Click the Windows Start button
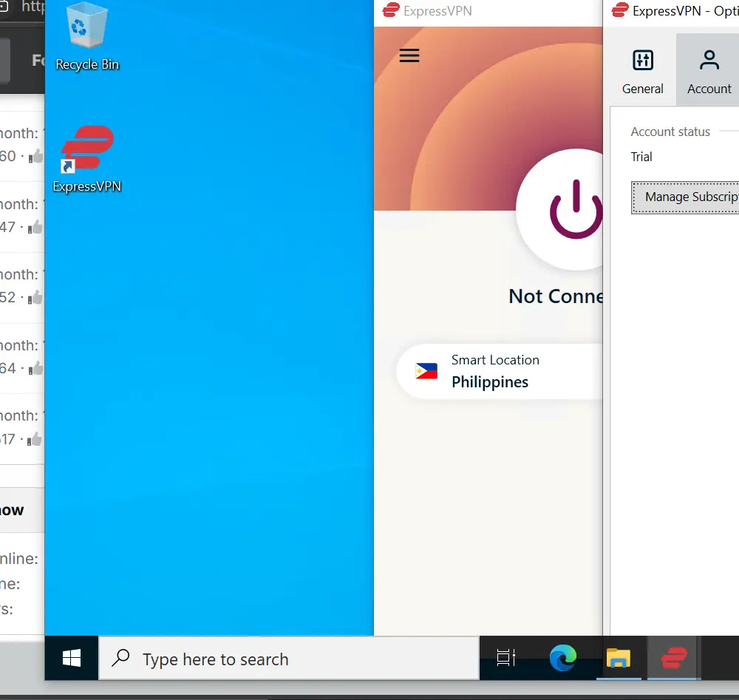 72,658
